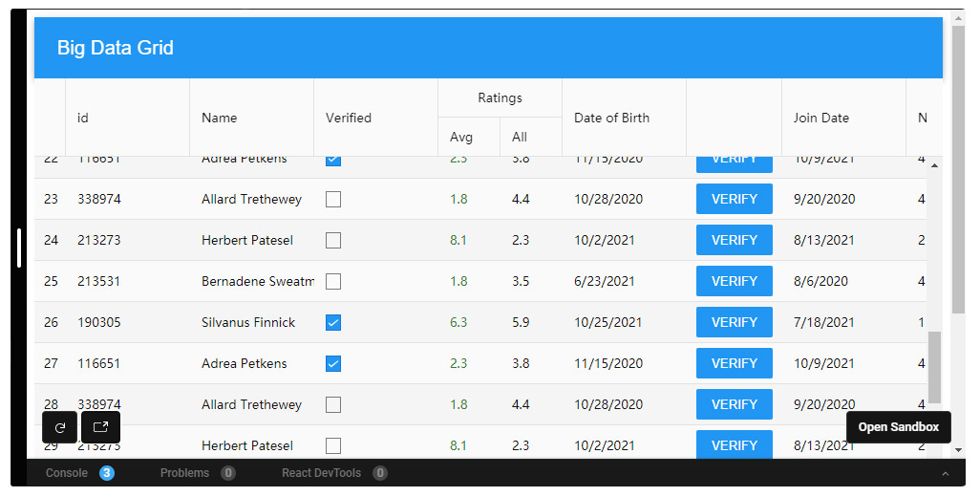This screenshot has height=497, width=980.
Task: Click the Name column header
Action: click(220, 118)
